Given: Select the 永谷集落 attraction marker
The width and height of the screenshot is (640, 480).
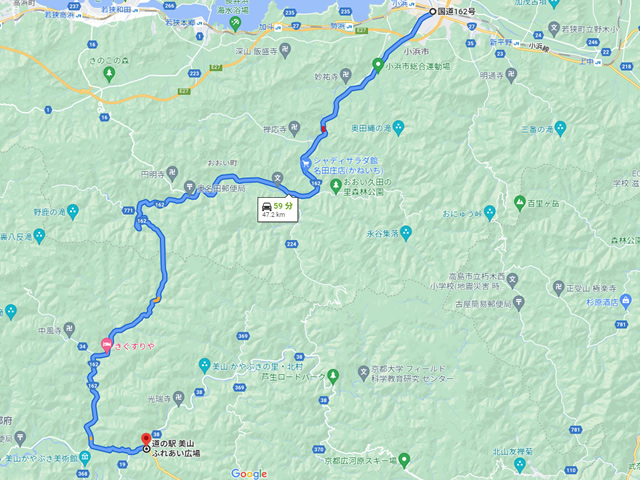Looking at the screenshot, I should 405,233.
